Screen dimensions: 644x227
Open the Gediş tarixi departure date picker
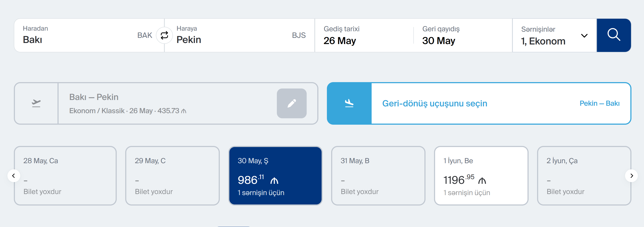(362, 36)
